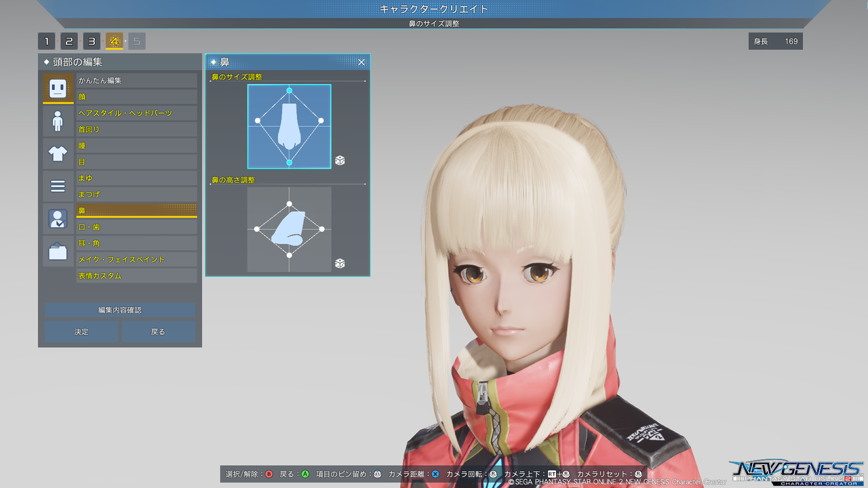Close the 鼻 nose panel
Image resolution: width=868 pixels, height=488 pixels.
pyautogui.click(x=361, y=62)
